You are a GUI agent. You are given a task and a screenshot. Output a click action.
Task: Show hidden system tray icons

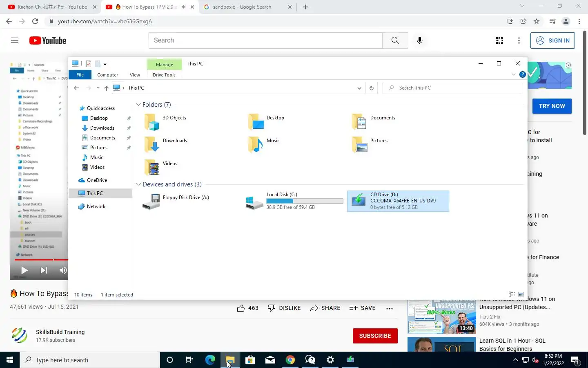pyautogui.click(x=515, y=360)
